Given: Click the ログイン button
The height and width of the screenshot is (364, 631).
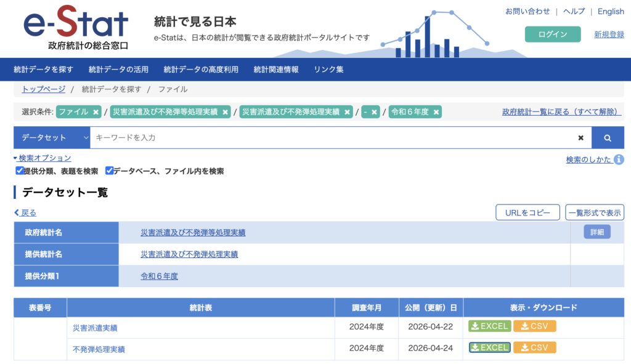Looking at the screenshot, I should coord(552,34).
